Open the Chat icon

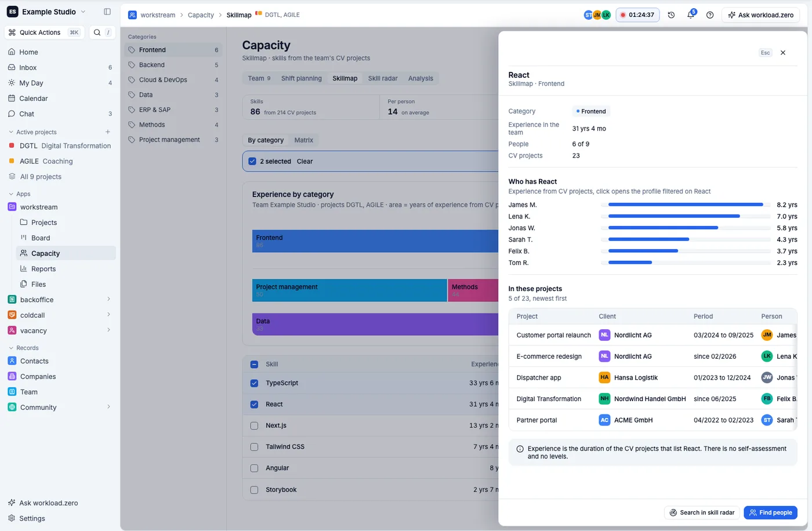click(12, 114)
